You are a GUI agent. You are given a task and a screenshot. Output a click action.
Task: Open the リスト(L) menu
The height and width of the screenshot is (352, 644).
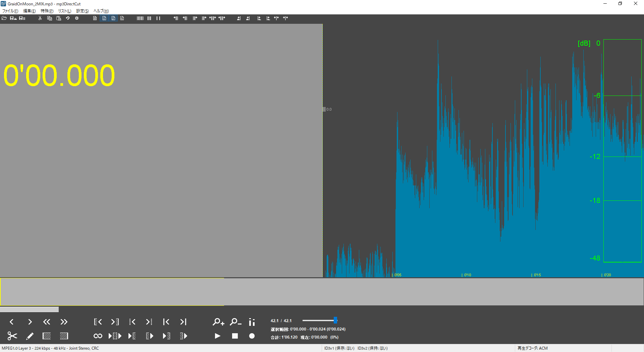point(65,11)
